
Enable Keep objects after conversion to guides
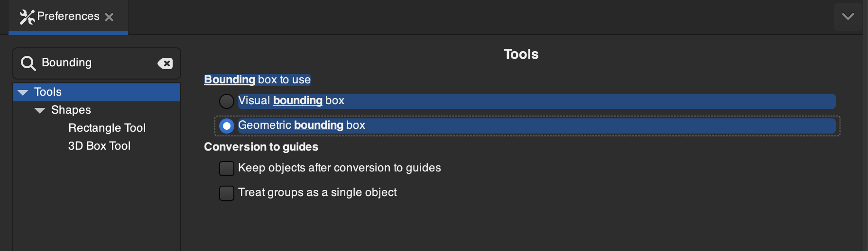click(x=227, y=168)
